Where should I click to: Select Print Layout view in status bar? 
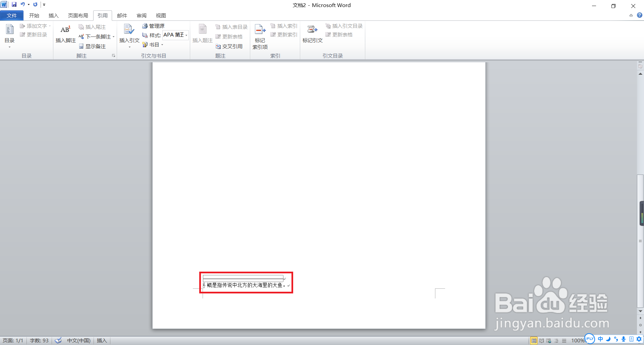pos(534,341)
